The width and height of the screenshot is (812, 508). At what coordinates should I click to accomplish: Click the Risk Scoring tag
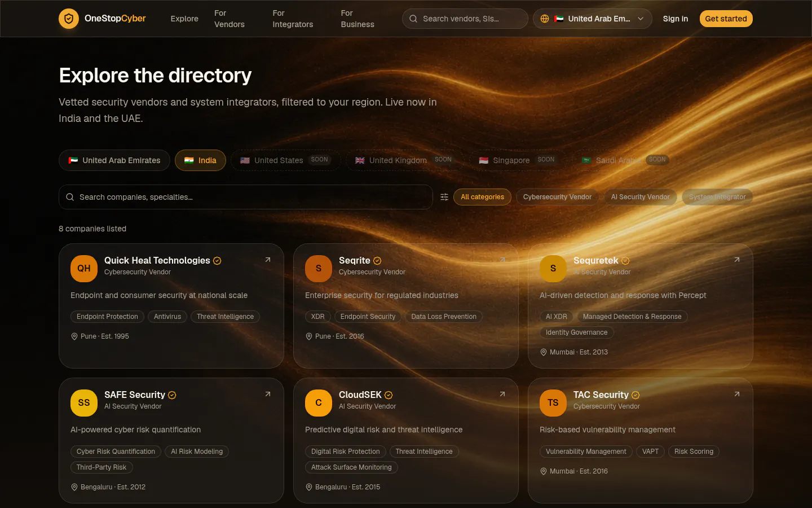click(x=694, y=452)
